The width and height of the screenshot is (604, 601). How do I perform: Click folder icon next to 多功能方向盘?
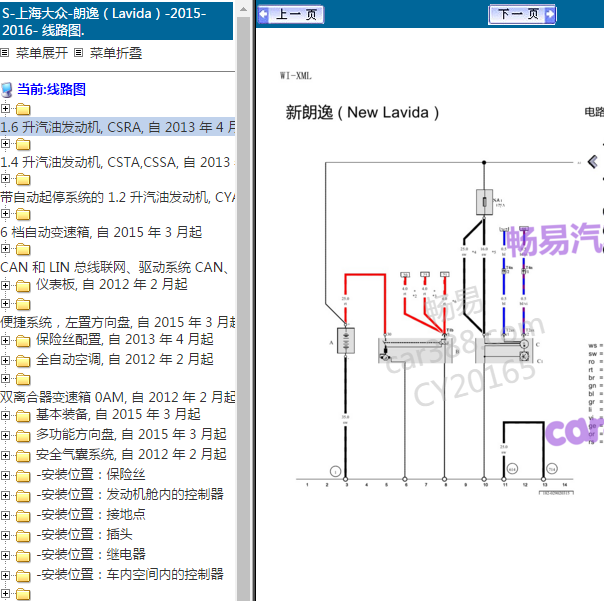(x=23, y=436)
